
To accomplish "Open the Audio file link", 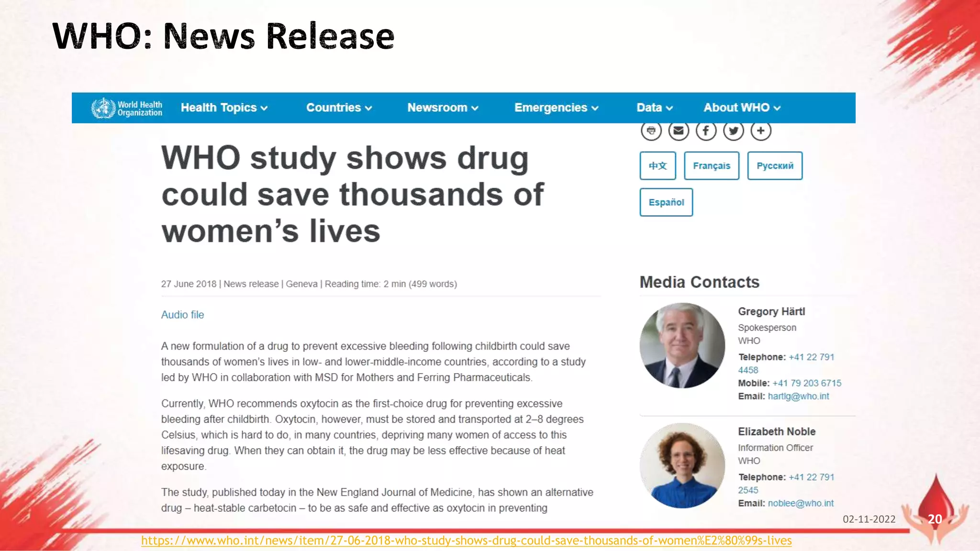I will coord(182,315).
